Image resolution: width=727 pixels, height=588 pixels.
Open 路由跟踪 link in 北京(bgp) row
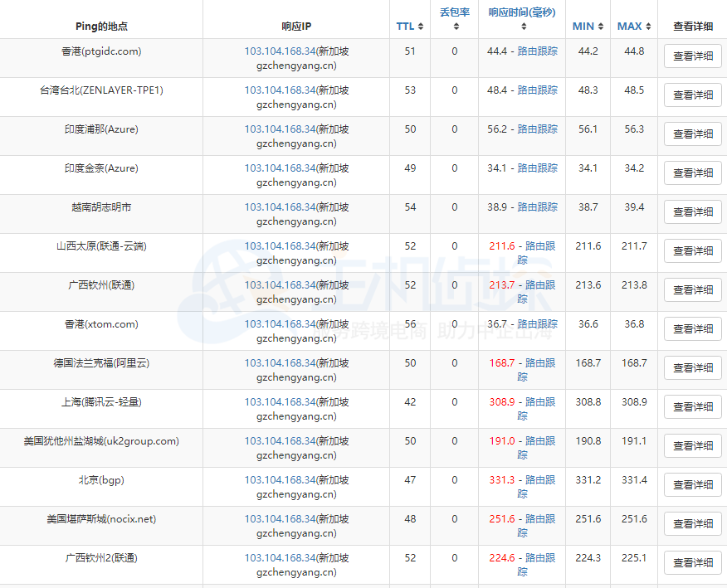(x=540, y=479)
